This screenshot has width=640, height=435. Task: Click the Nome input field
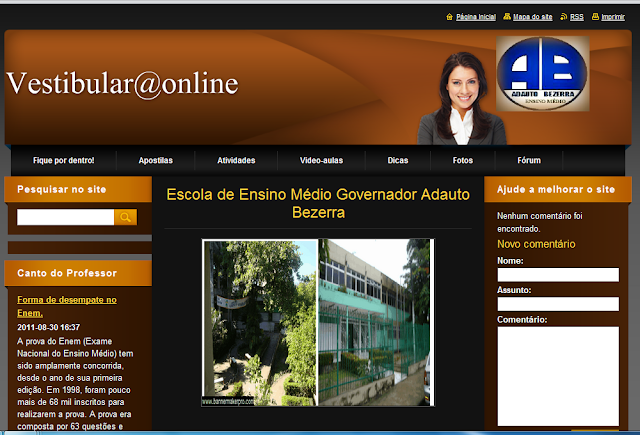(558, 275)
